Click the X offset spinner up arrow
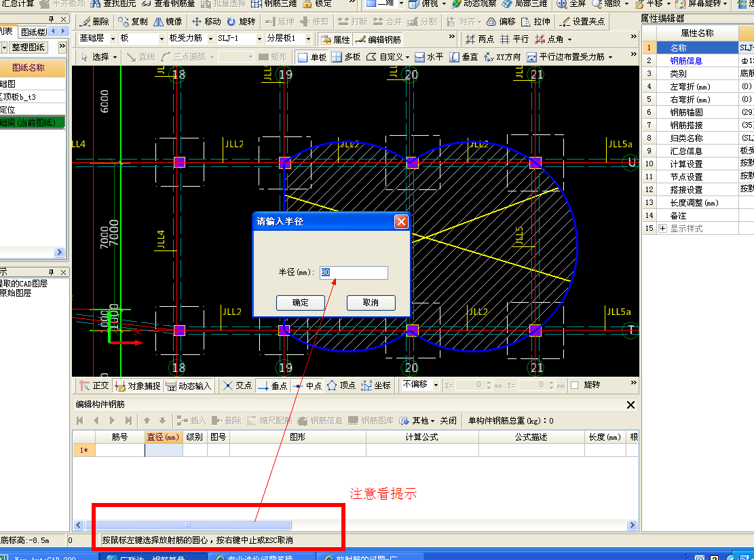 489,383
